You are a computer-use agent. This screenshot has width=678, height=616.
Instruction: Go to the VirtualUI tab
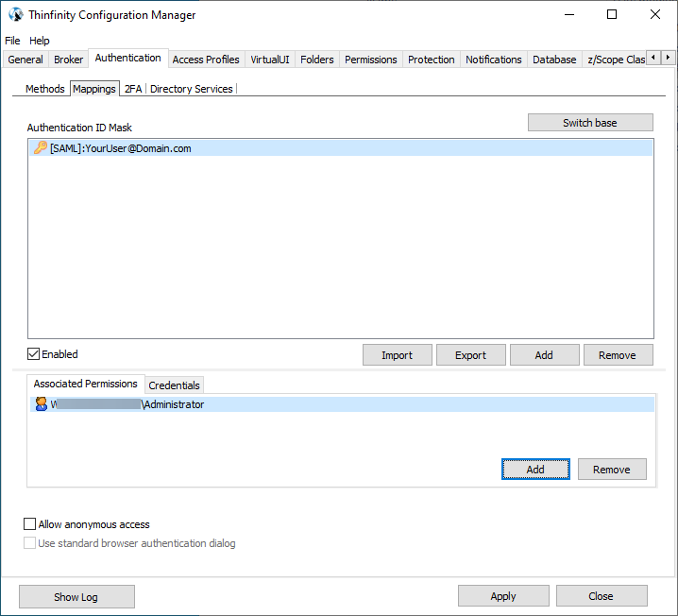pyautogui.click(x=270, y=60)
